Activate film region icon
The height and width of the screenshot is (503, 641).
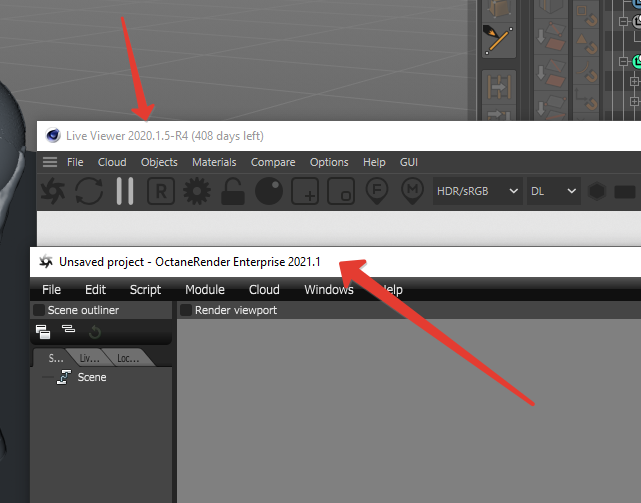tap(341, 191)
